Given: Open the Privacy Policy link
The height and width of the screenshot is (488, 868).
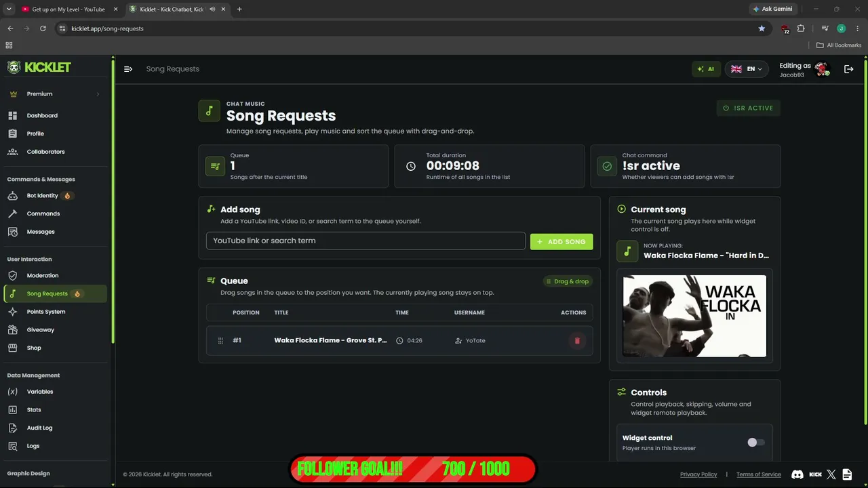Looking at the screenshot, I should pyautogui.click(x=698, y=474).
